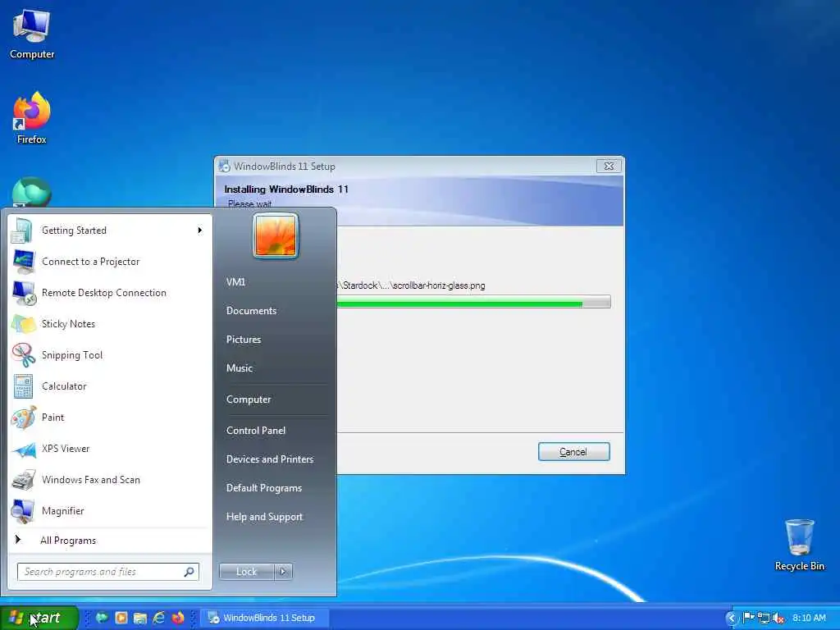This screenshot has height=630, width=840.
Task: Select the Firefox desktop shortcut
Action: point(32,118)
